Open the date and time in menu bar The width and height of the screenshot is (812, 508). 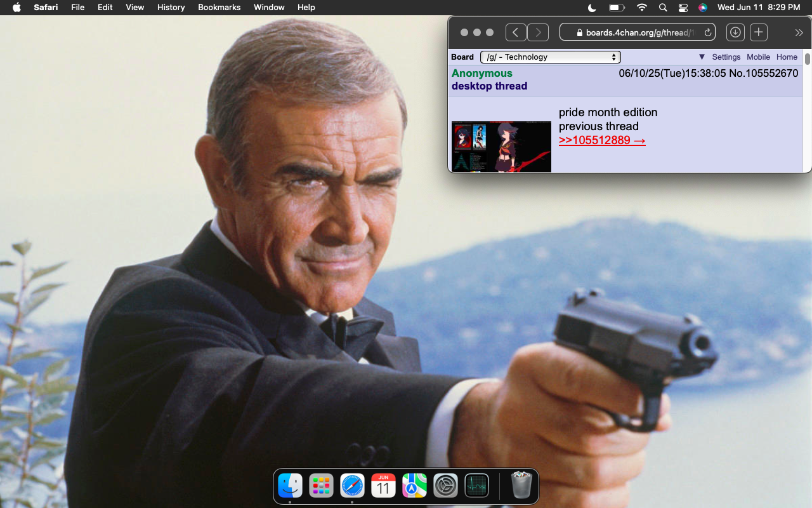(759, 7)
